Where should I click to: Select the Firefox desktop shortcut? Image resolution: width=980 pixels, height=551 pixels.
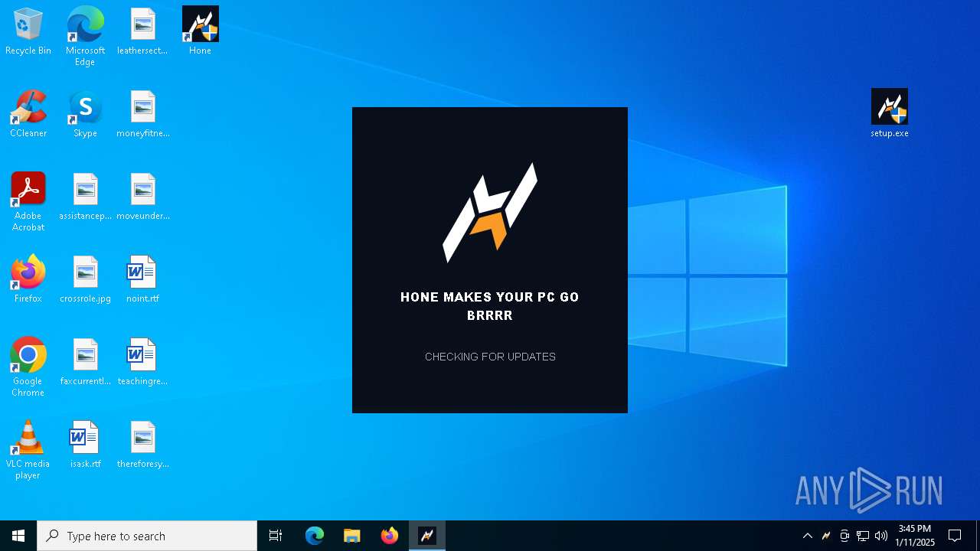tap(28, 280)
